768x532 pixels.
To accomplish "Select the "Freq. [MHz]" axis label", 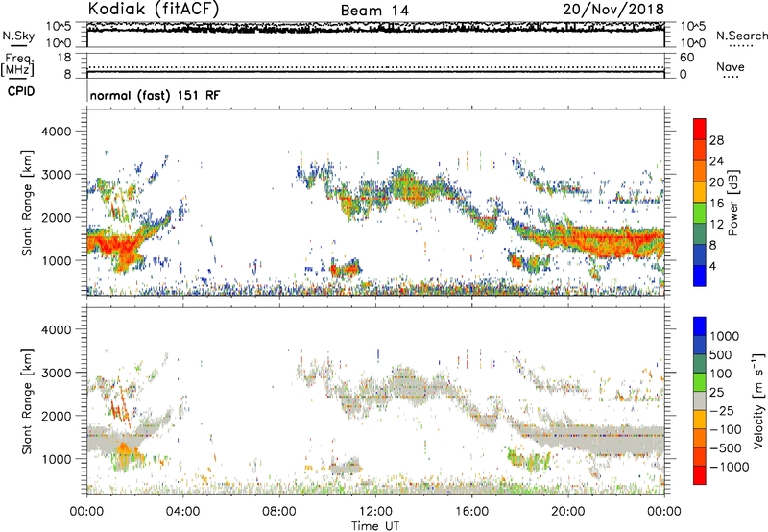I will pyautogui.click(x=17, y=64).
